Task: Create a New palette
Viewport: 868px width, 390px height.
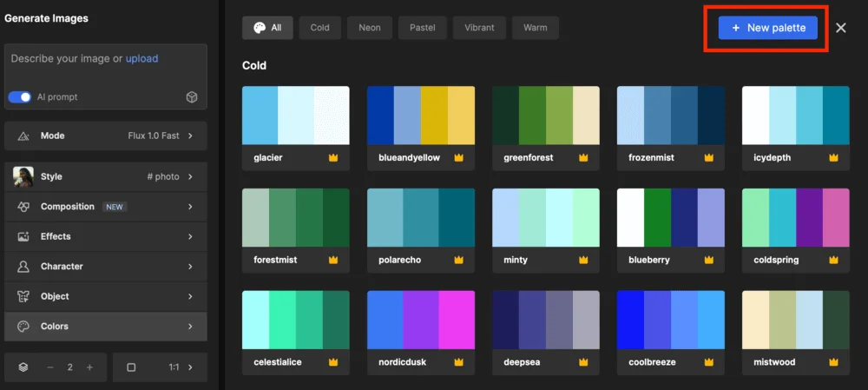Action: tap(768, 28)
